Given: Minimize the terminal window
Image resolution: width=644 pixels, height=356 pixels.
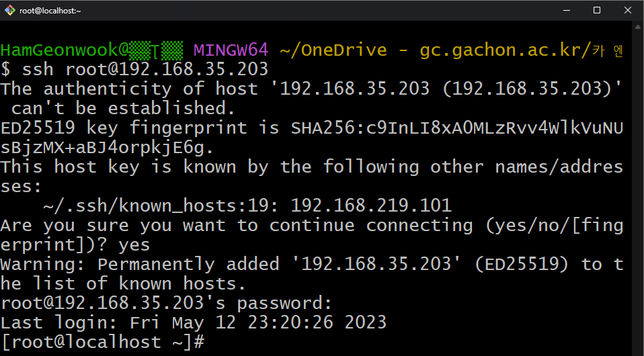Looking at the screenshot, I should [567, 10].
